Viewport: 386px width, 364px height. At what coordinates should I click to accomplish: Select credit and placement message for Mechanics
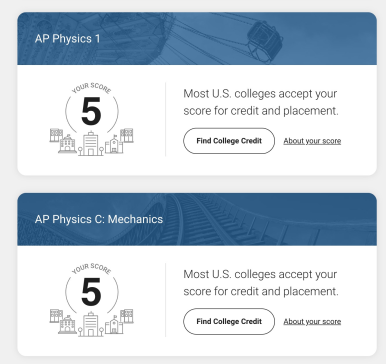point(261,283)
